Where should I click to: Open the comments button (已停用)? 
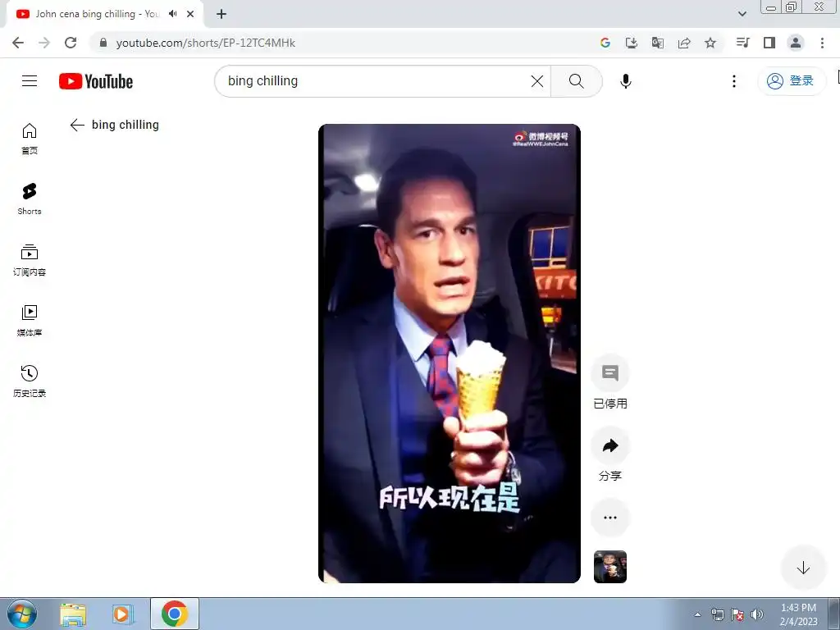(x=610, y=373)
